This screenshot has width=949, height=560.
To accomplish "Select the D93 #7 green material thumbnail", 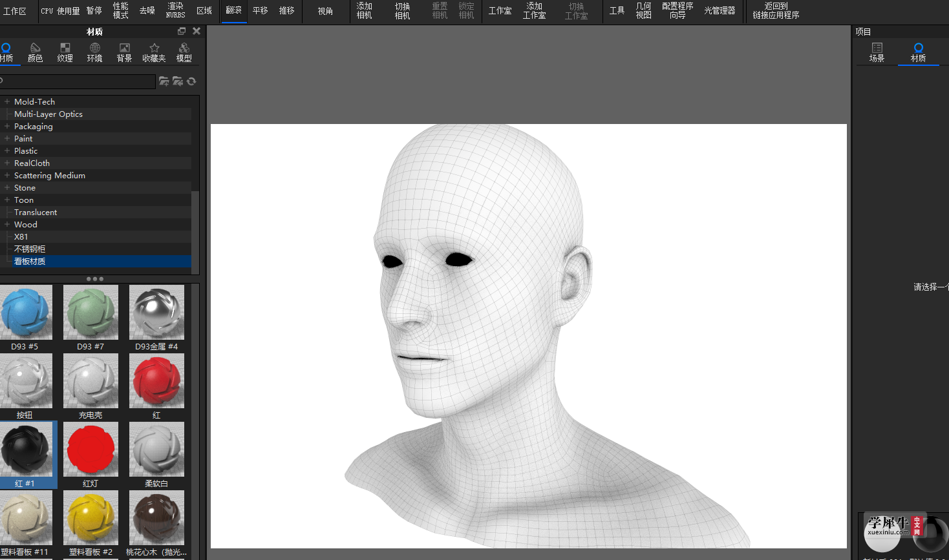I will click(91, 313).
